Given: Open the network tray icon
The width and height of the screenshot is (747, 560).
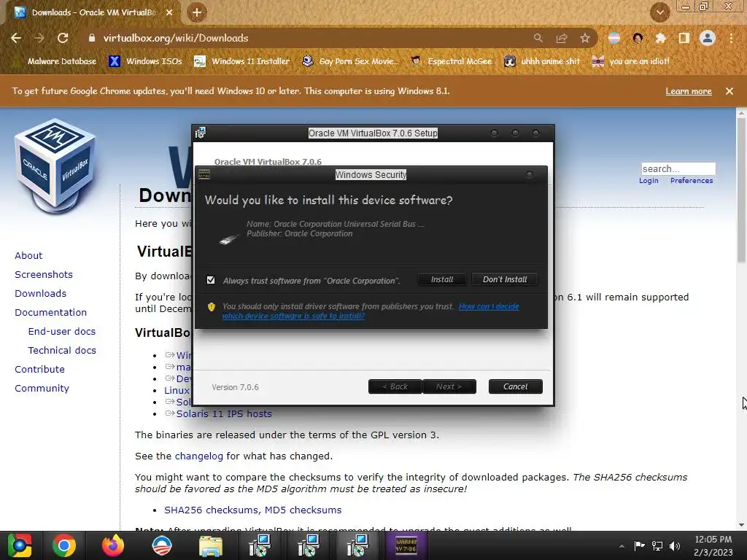Looking at the screenshot, I should [657, 546].
